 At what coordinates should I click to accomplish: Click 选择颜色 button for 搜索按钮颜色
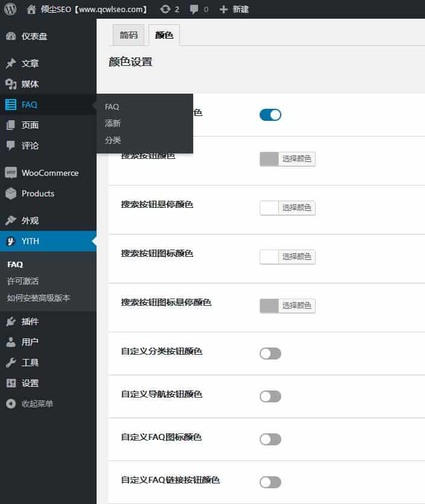296,159
